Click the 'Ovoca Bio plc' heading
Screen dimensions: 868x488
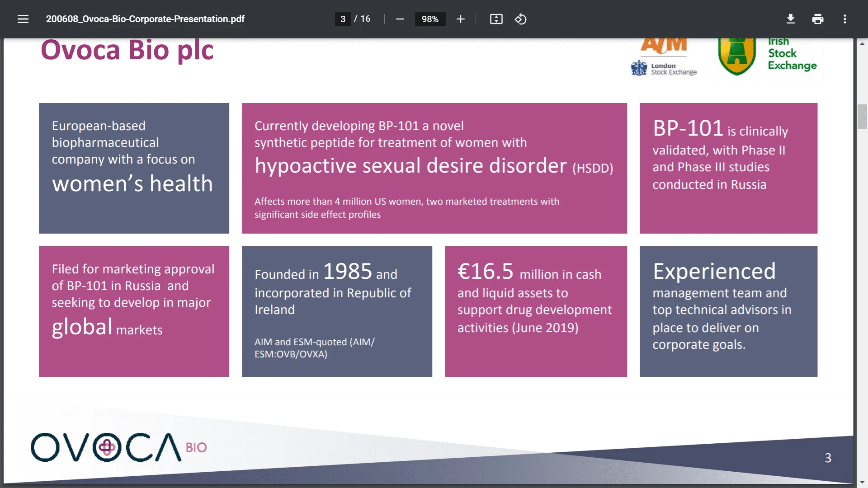pos(127,50)
